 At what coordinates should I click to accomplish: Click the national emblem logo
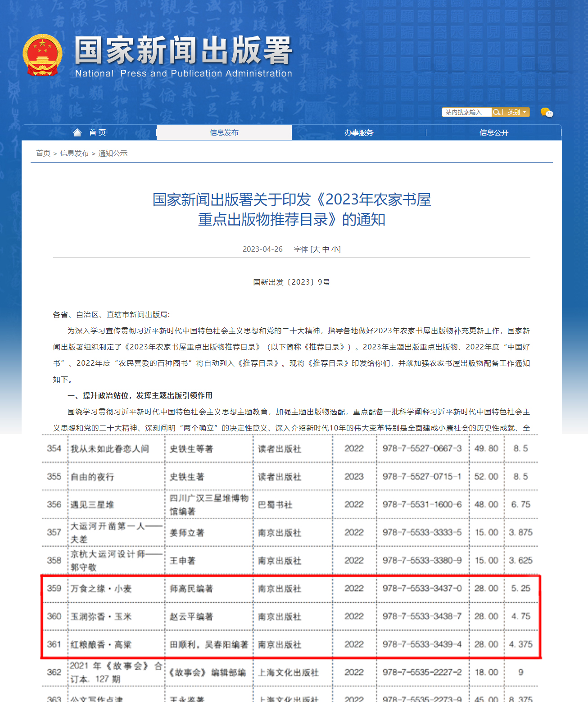tap(42, 55)
